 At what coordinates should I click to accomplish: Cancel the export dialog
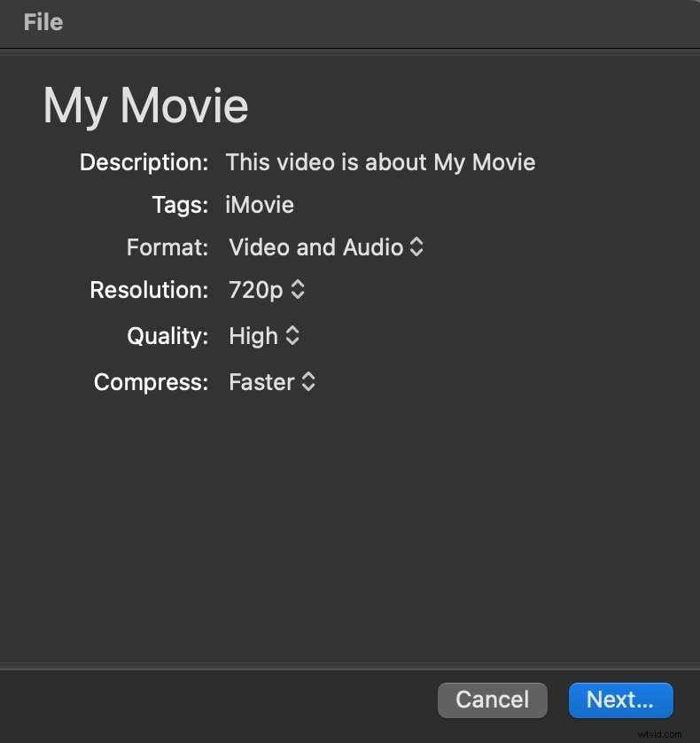[x=493, y=700]
